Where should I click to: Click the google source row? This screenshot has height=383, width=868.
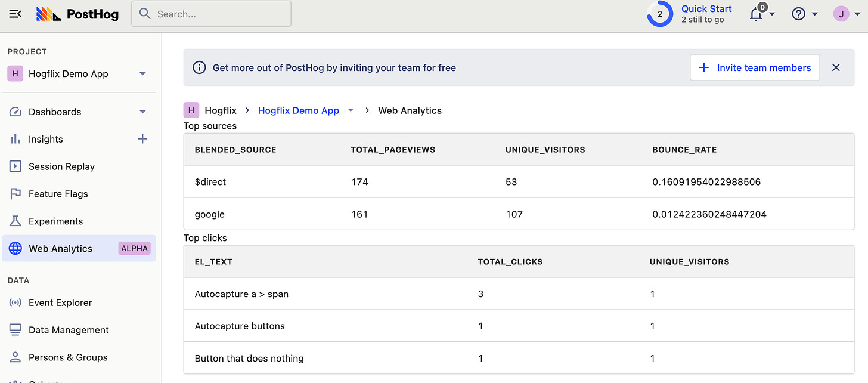click(519, 214)
